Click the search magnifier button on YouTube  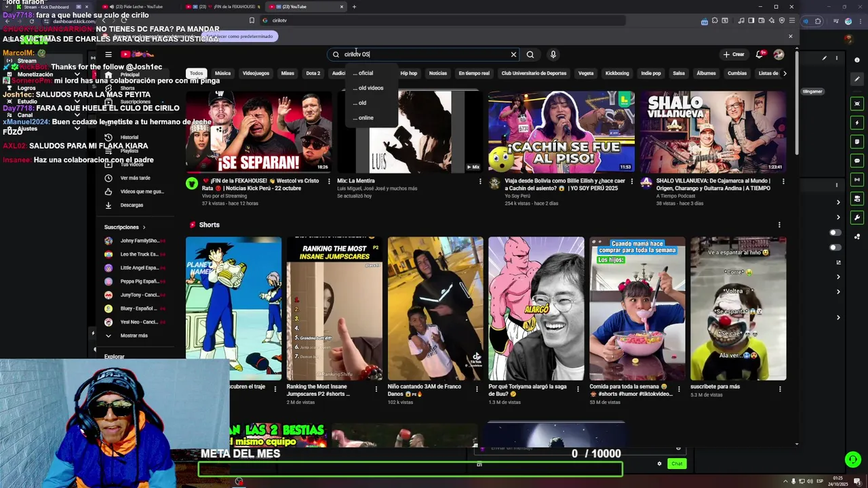click(x=530, y=54)
